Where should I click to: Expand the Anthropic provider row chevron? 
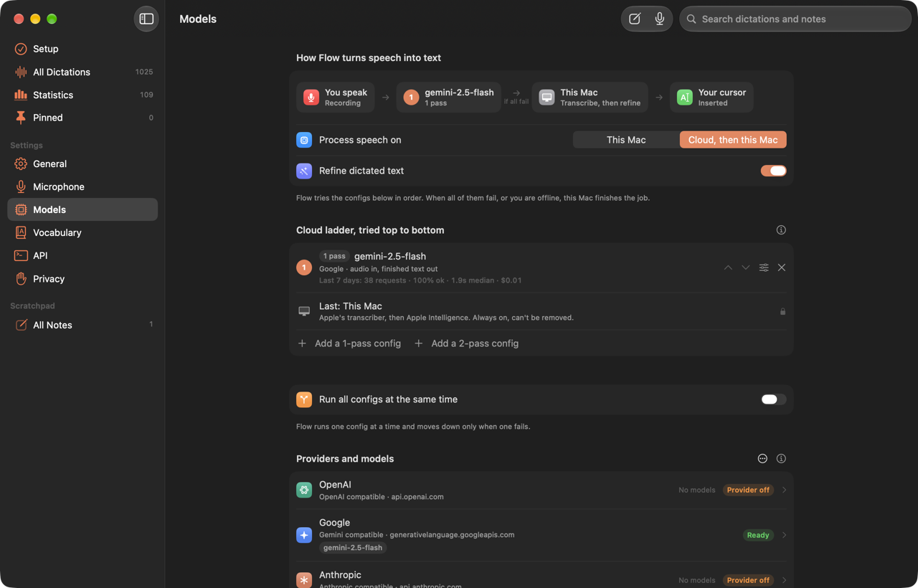pyautogui.click(x=784, y=580)
